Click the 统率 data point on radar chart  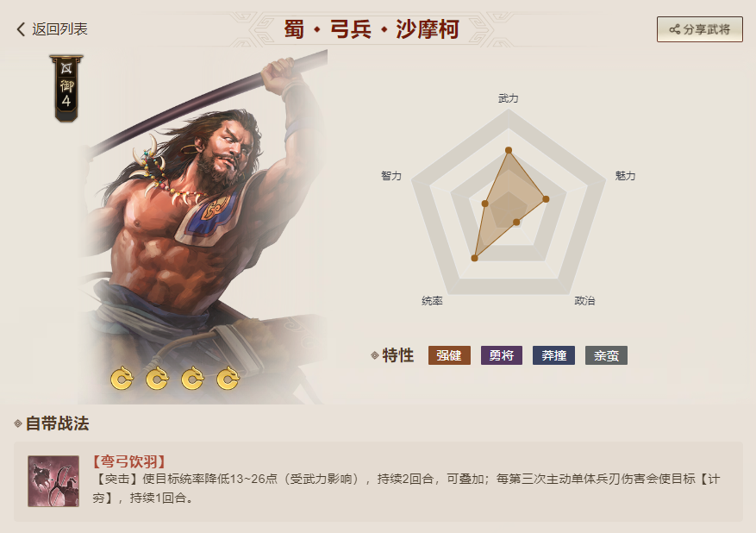pos(474,259)
